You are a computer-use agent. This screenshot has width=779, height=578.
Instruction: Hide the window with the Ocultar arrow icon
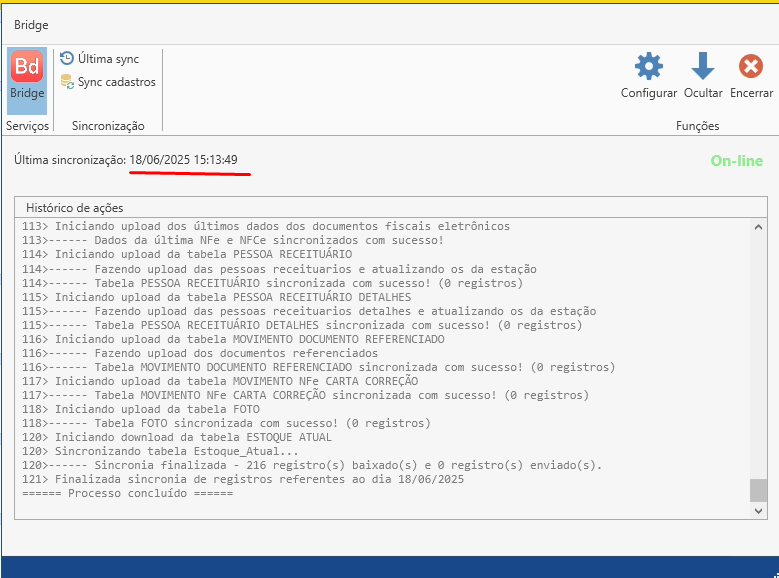[x=703, y=67]
